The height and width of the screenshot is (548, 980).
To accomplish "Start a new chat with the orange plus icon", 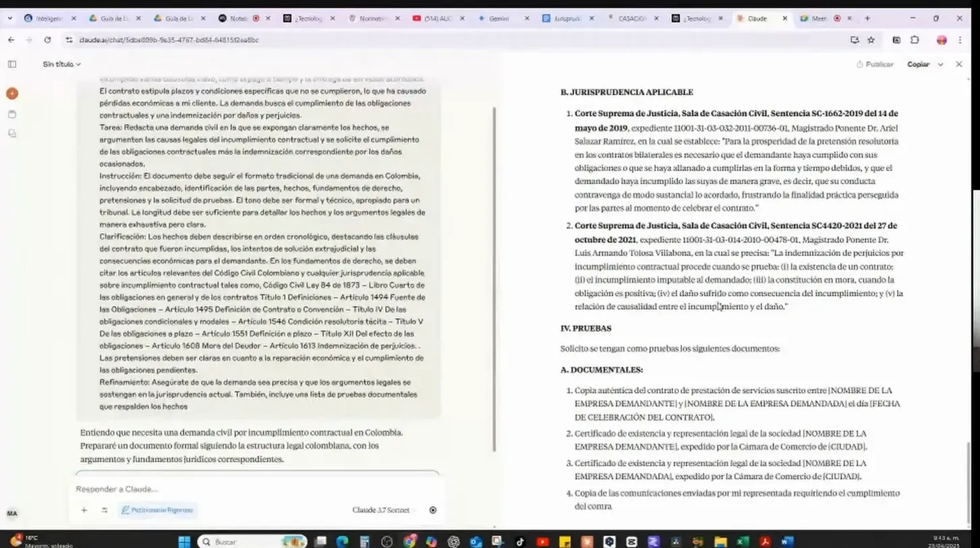I will click(11, 93).
